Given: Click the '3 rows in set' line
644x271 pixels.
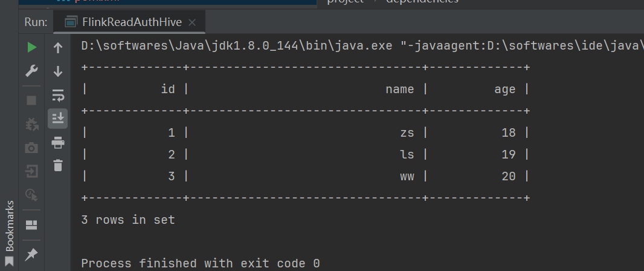Looking at the screenshot, I should click(128, 220).
